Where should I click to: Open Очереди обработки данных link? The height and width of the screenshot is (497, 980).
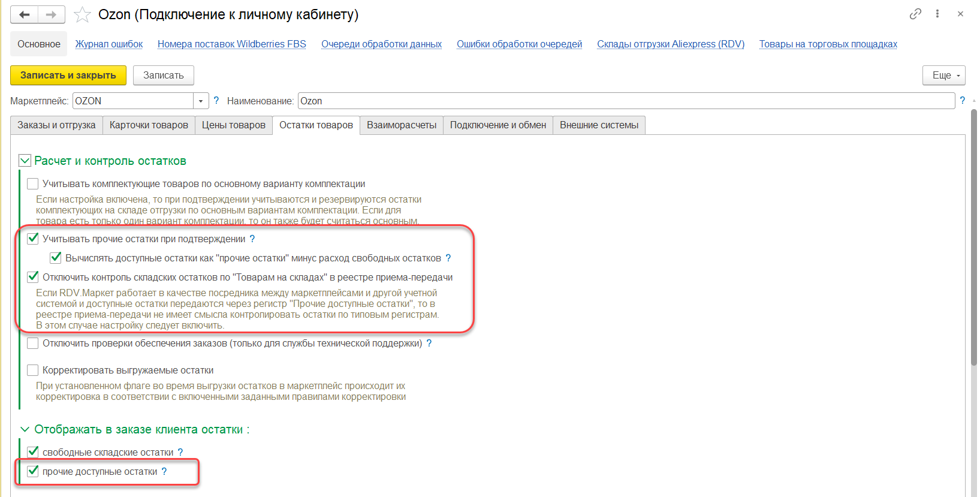pos(381,44)
